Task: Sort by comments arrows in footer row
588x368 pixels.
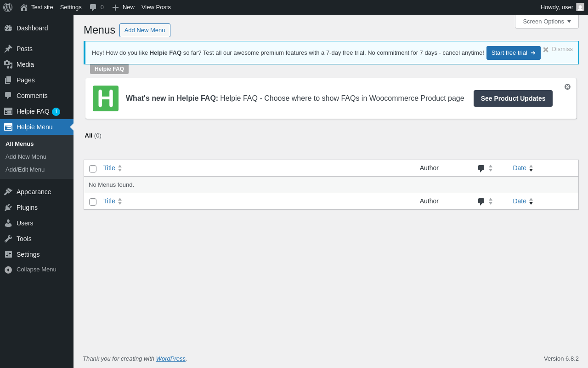Action: pyautogui.click(x=491, y=201)
